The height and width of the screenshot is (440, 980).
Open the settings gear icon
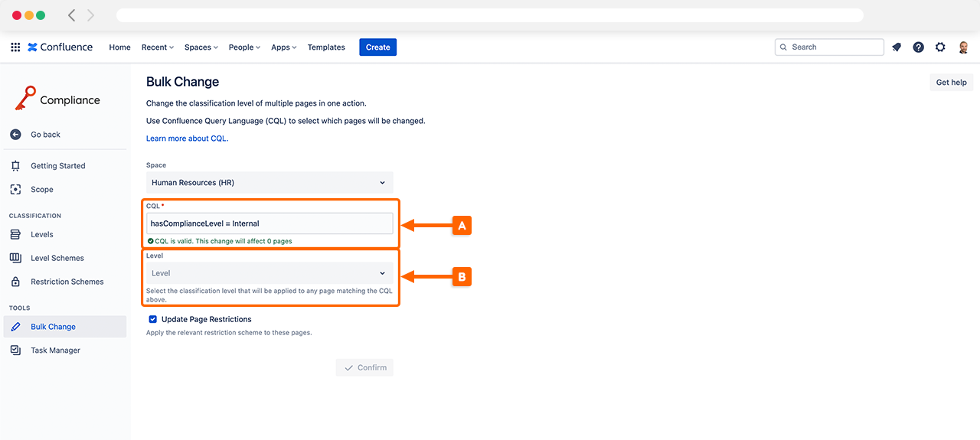pos(940,47)
